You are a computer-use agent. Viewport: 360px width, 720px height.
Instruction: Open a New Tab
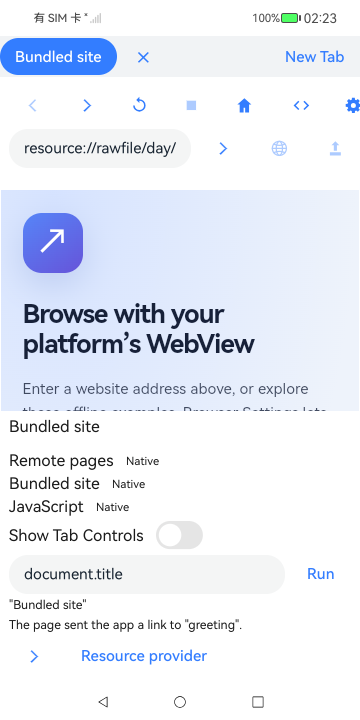coord(315,56)
